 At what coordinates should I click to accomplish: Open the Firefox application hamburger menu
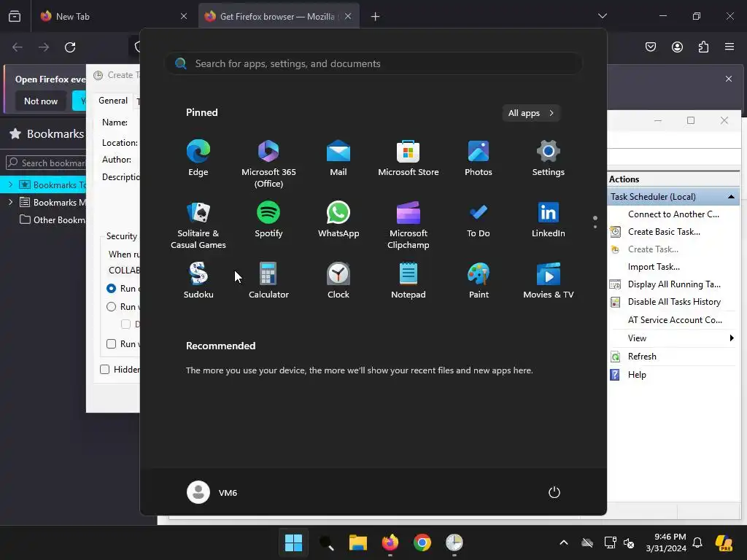pos(729,47)
